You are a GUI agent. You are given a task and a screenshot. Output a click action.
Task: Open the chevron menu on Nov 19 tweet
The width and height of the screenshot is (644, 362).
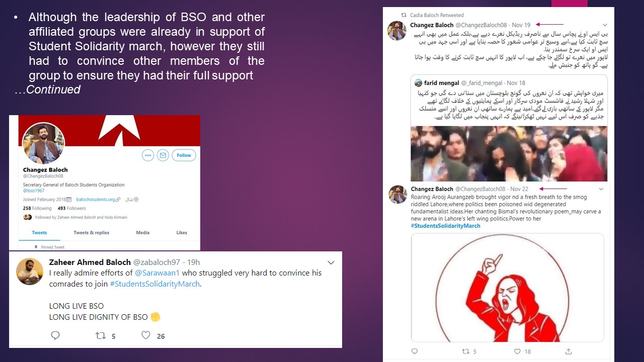(x=605, y=25)
